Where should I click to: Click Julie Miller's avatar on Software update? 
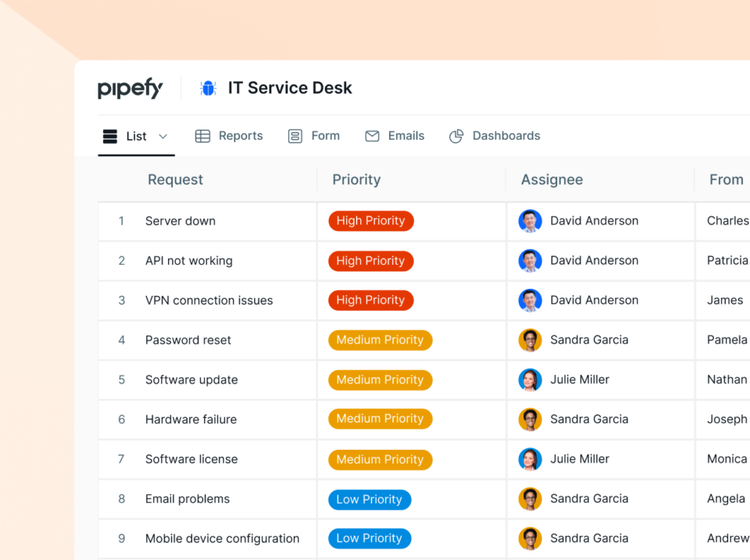[x=530, y=380]
